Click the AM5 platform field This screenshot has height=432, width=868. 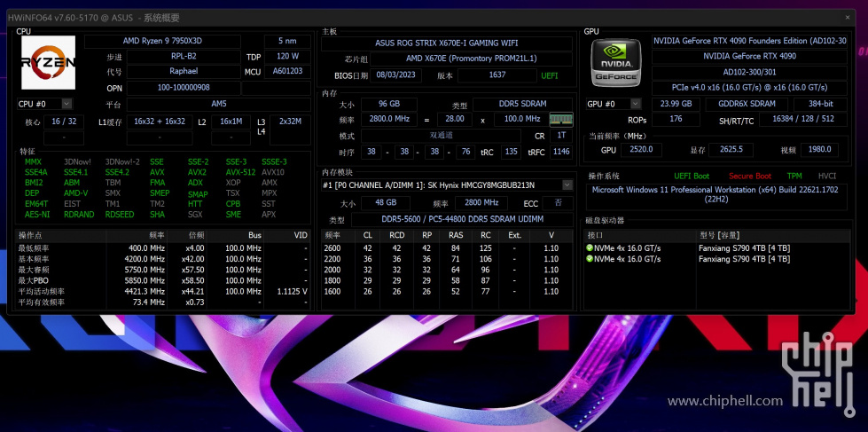click(219, 104)
